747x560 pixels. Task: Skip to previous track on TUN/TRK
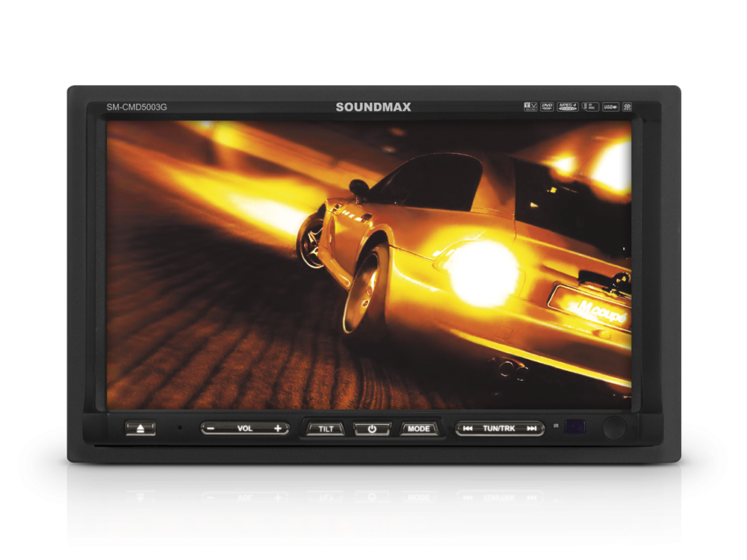467,429
